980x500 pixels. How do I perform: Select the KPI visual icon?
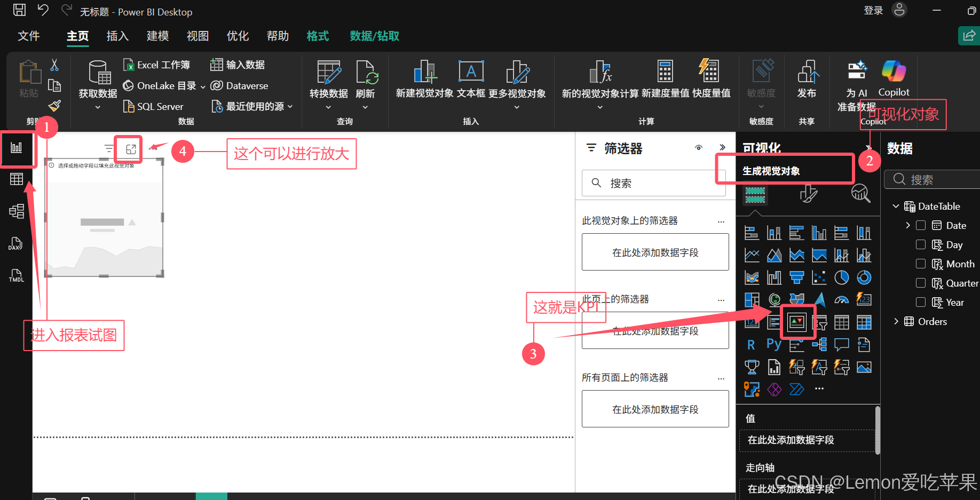(x=797, y=322)
